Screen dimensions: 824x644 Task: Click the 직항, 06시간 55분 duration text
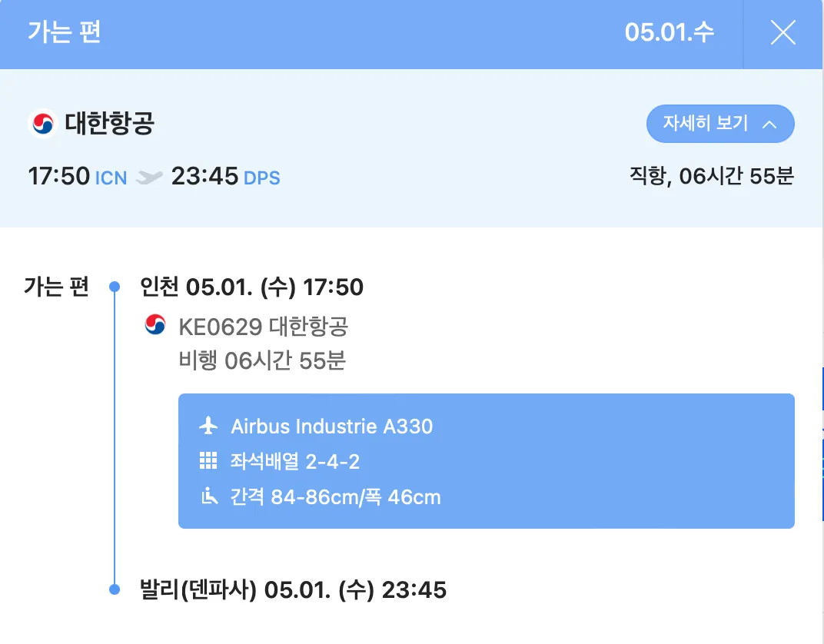711,177
